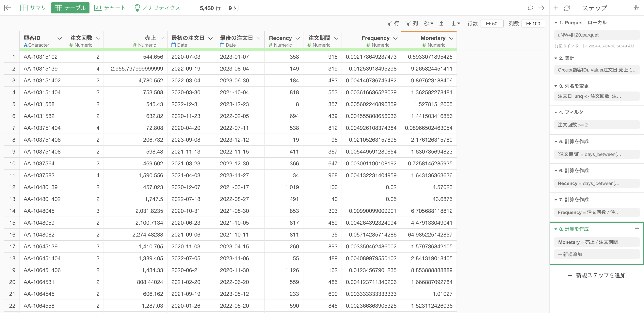Open the step settings sliders icon
The width and height of the screenshot is (644, 313).
coord(636,8)
